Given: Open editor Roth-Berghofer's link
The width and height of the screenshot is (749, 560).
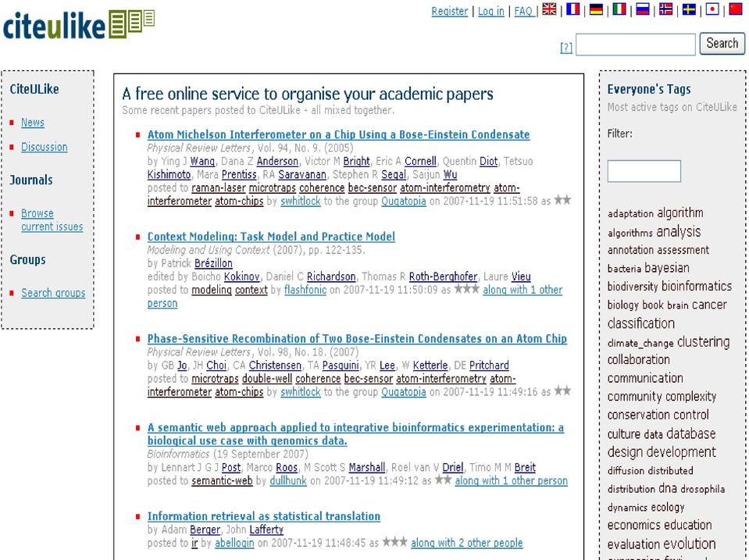Looking at the screenshot, I should (444, 276).
